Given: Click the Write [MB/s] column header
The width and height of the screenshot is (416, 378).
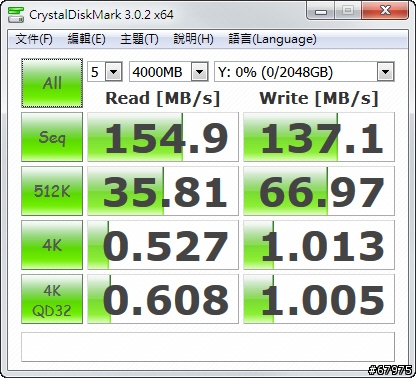Looking at the screenshot, I should (x=319, y=98).
